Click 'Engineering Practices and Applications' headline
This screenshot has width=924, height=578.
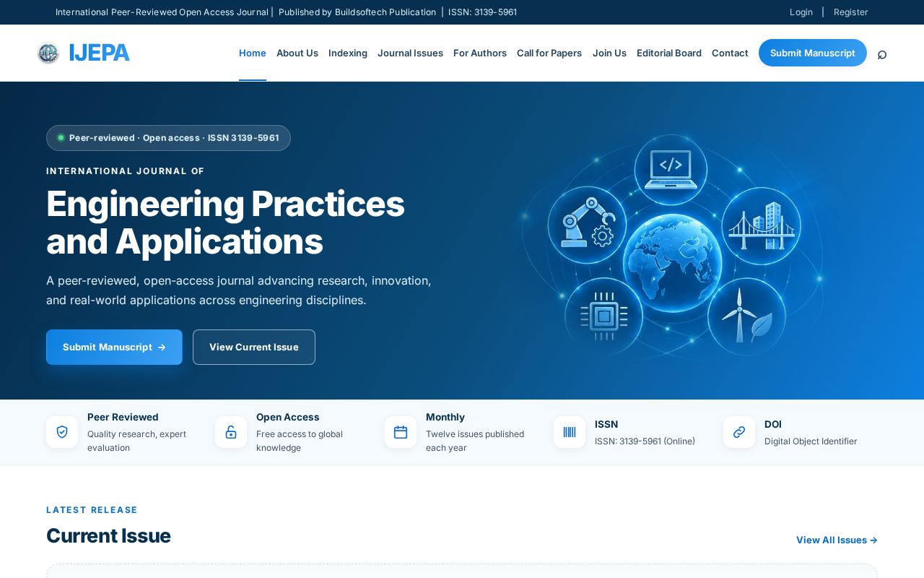point(225,223)
